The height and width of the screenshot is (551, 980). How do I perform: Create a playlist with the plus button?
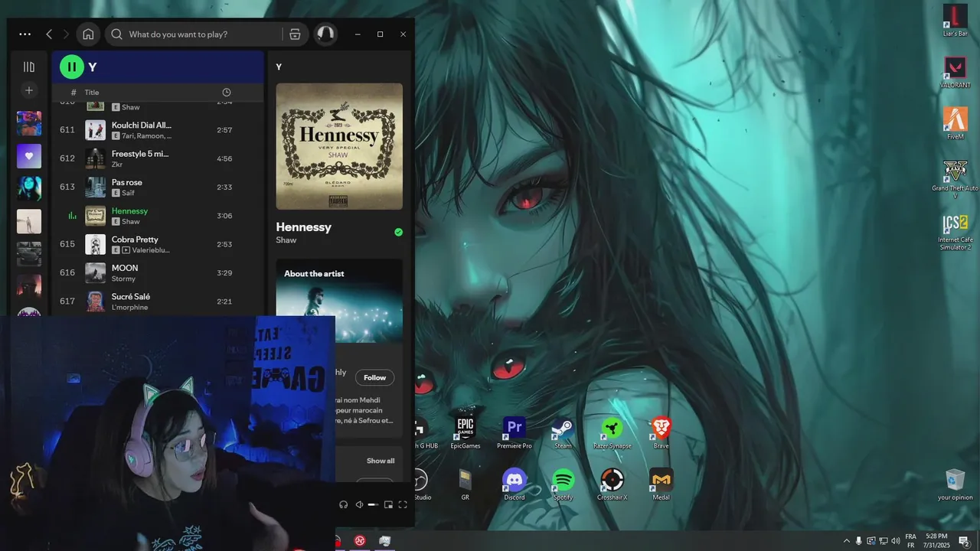[x=29, y=90]
